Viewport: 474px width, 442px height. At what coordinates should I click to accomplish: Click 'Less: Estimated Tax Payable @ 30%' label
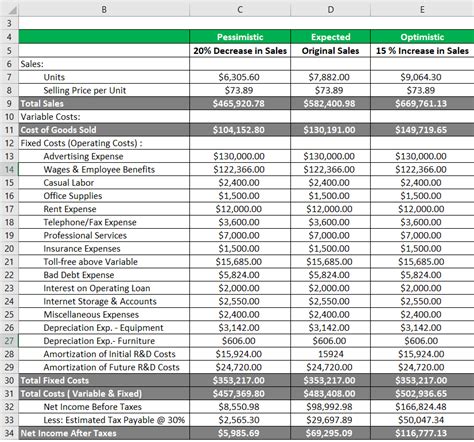[114, 420]
